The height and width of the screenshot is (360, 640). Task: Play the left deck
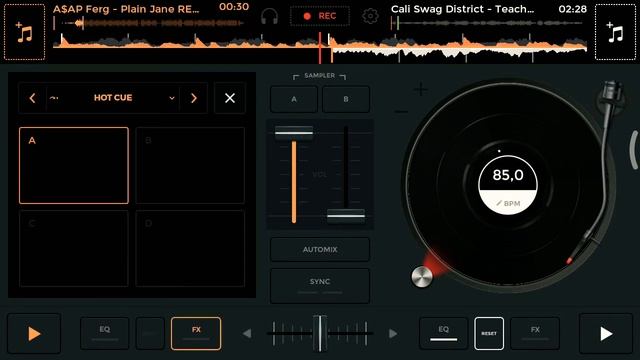click(x=34, y=334)
